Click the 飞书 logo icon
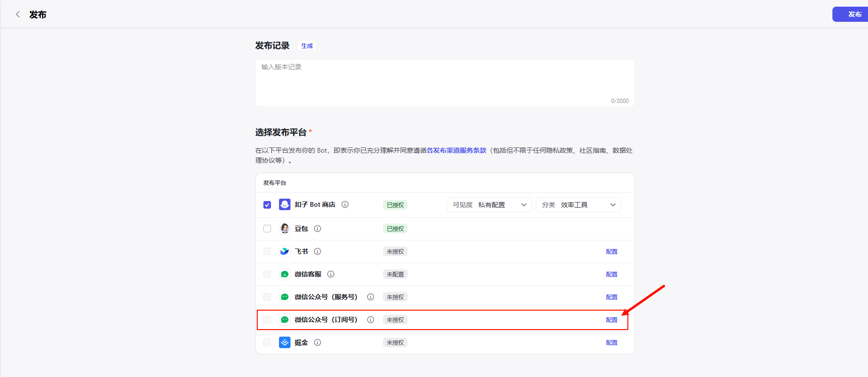Screen dimensions: 868x377 point(284,251)
